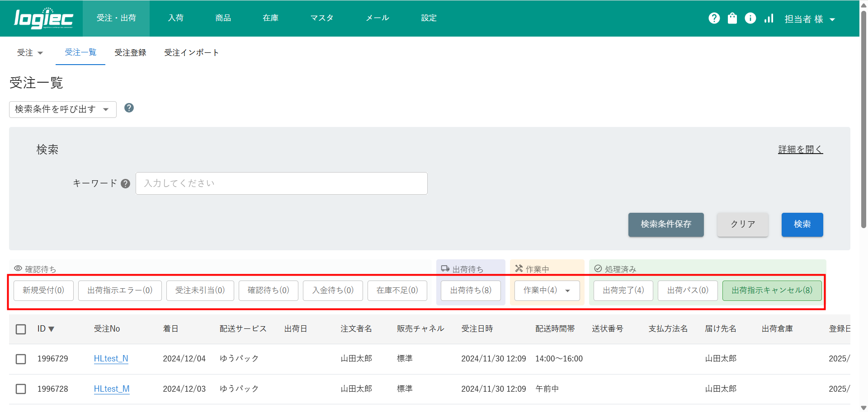868x412 pixels.
Task: Check the box for order 1996728
Action: coord(21,389)
